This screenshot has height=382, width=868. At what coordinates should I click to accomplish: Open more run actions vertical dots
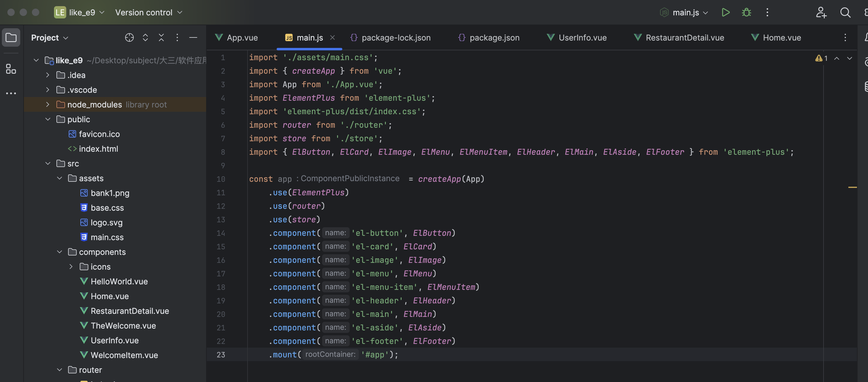coord(767,13)
